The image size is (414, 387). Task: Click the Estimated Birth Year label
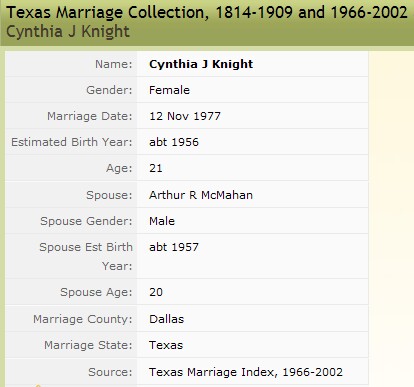(72, 142)
